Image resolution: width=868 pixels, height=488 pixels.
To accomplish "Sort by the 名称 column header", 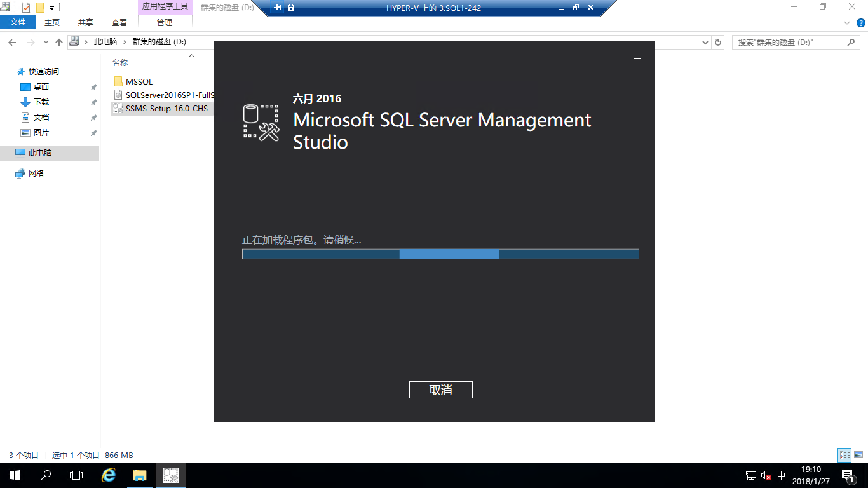I will pos(120,62).
